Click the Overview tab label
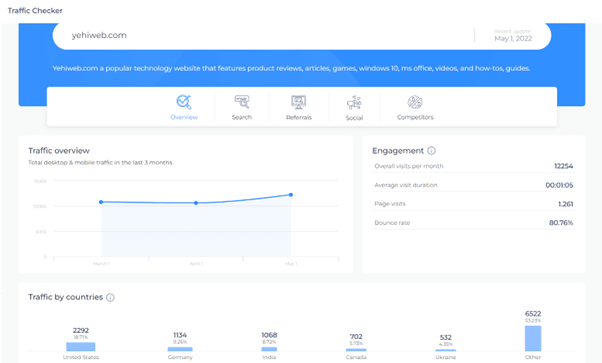Image resolution: width=602 pixels, height=363 pixels. coord(184,117)
